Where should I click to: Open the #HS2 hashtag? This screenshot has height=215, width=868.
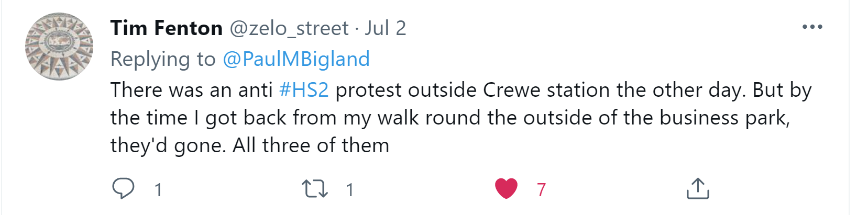point(304,90)
